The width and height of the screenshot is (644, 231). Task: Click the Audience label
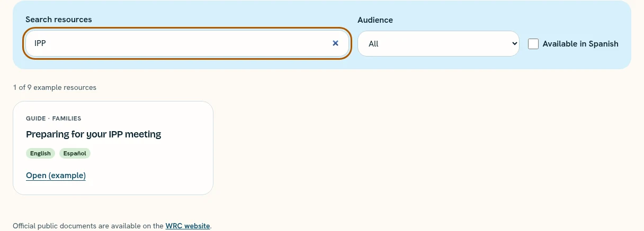tap(375, 20)
